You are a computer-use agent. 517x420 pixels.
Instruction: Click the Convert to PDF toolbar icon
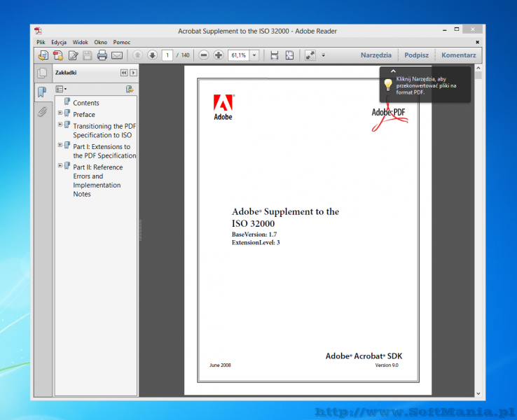coord(58,55)
